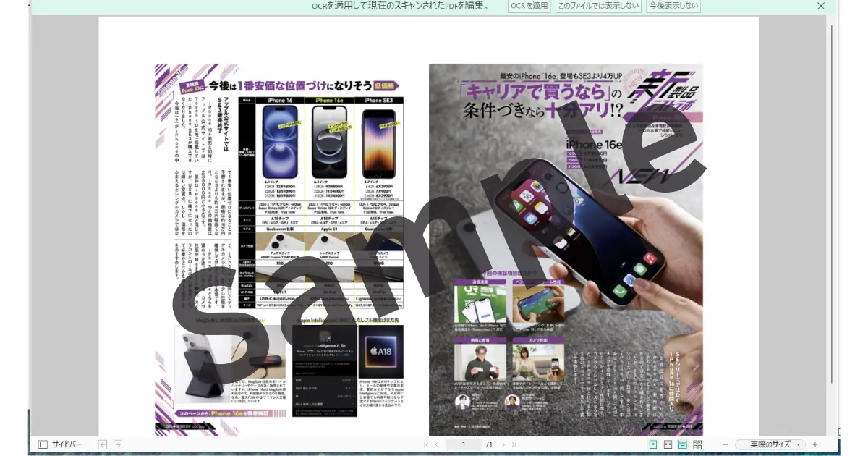Click 今後表示しない button
This screenshot has height=456, width=868.
[673, 6]
